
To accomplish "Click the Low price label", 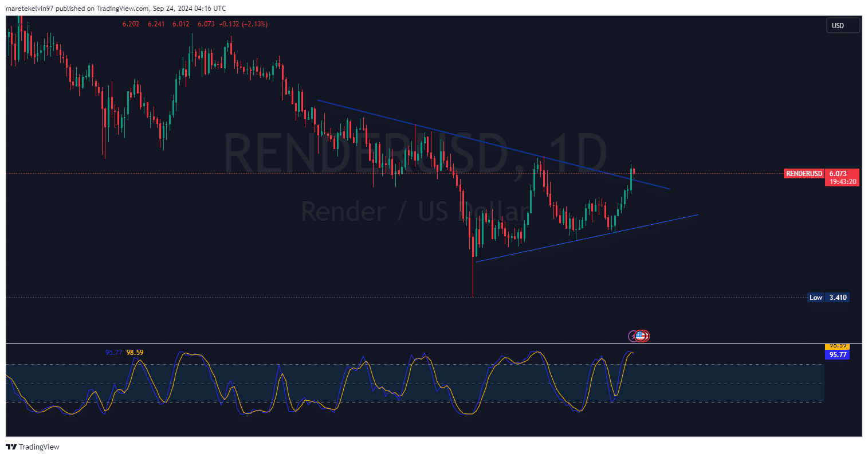I will click(816, 298).
